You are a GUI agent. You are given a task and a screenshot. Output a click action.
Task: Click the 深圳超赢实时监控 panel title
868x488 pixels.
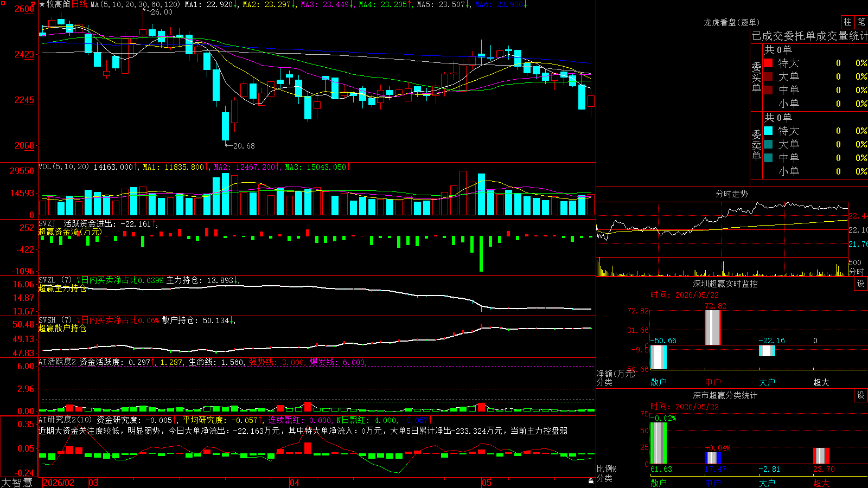tap(725, 284)
